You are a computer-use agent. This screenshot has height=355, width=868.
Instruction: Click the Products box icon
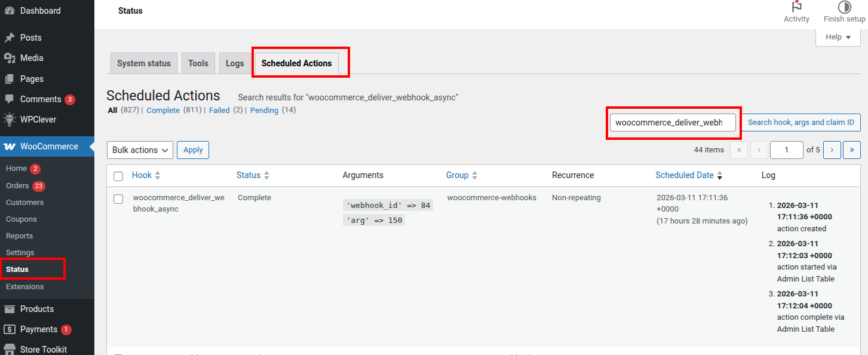[10, 309]
